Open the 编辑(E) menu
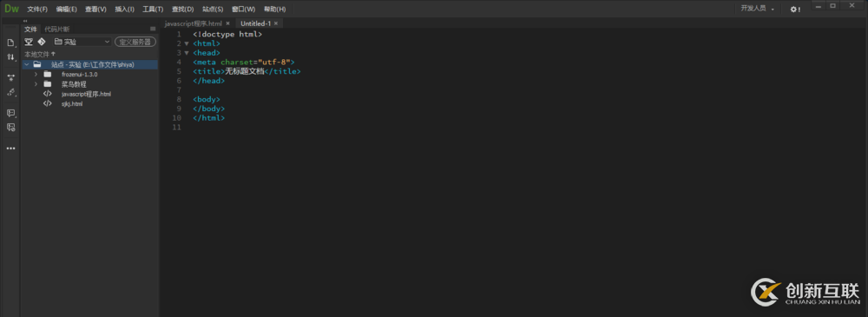868x317 pixels. [x=67, y=10]
